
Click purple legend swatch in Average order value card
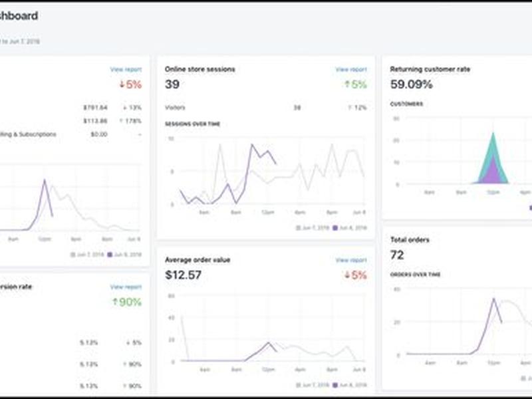tap(335, 385)
